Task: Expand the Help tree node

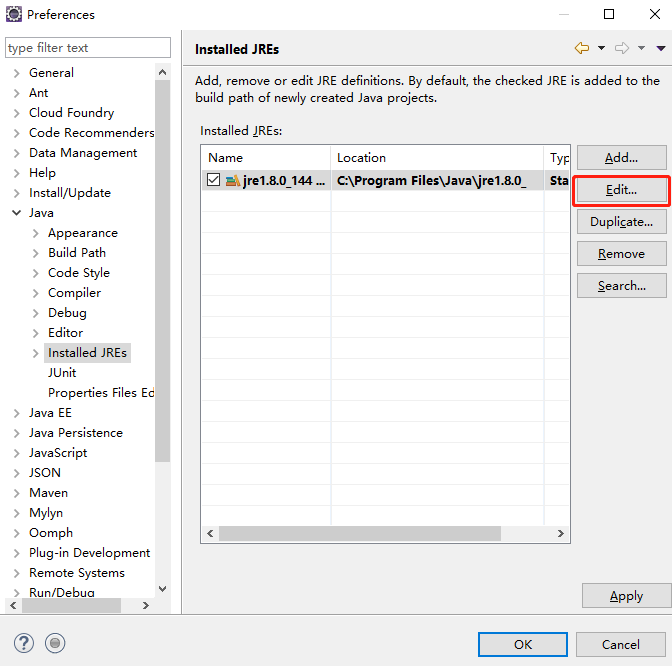Action: (x=16, y=173)
